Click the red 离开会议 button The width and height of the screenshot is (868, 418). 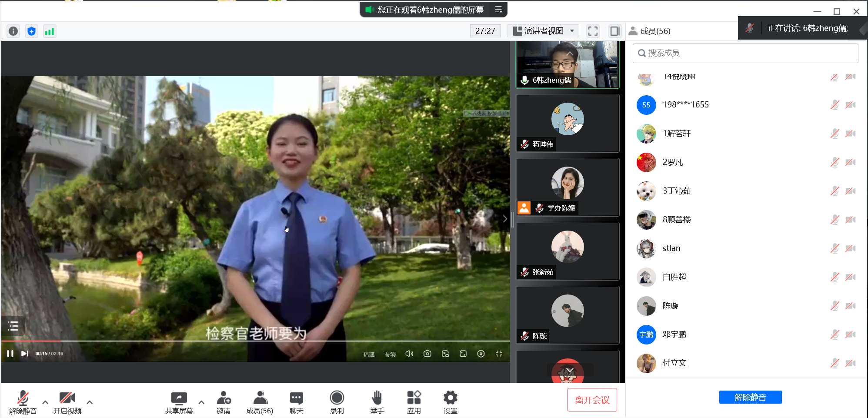(x=592, y=400)
